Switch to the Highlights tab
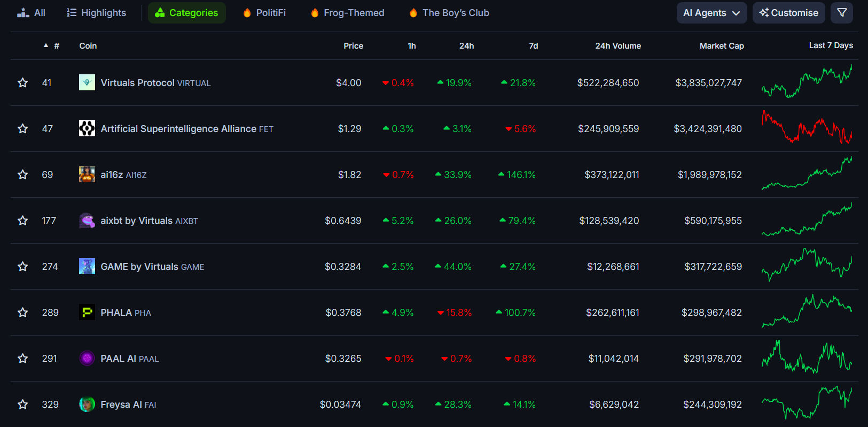 pyautogui.click(x=97, y=13)
